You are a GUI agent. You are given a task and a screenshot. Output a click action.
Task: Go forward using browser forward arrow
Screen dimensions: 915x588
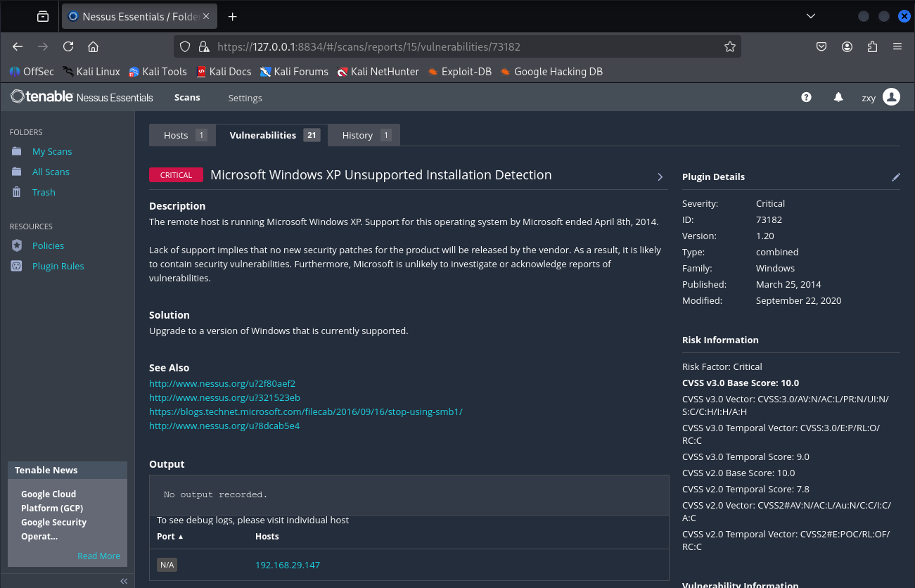43,46
